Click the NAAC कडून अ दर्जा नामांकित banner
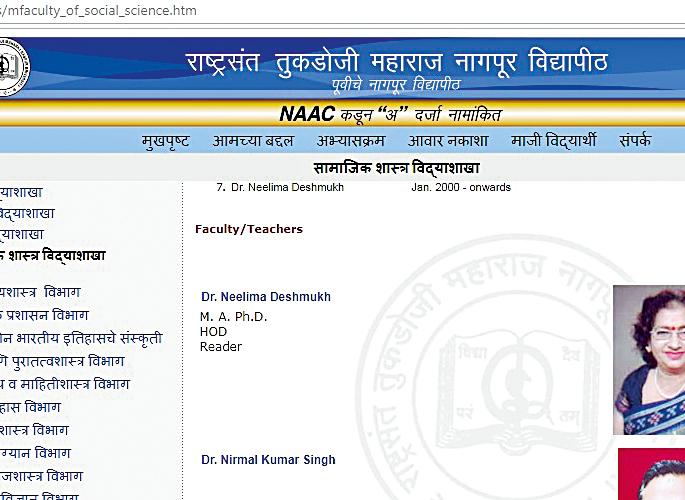The width and height of the screenshot is (685, 500). point(390,114)
